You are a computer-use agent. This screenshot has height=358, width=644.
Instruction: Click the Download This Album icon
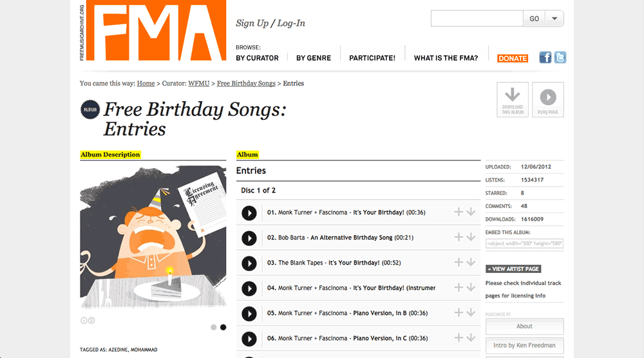[513, 100]
